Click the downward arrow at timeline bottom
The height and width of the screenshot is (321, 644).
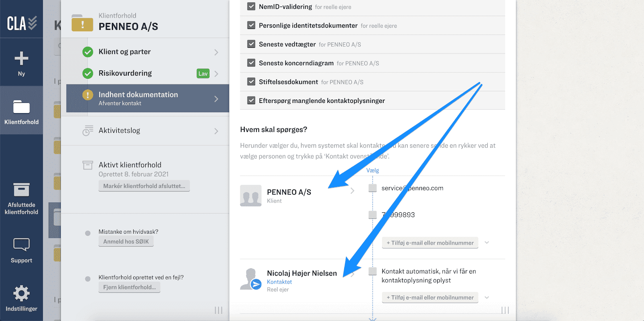[373, 319]
